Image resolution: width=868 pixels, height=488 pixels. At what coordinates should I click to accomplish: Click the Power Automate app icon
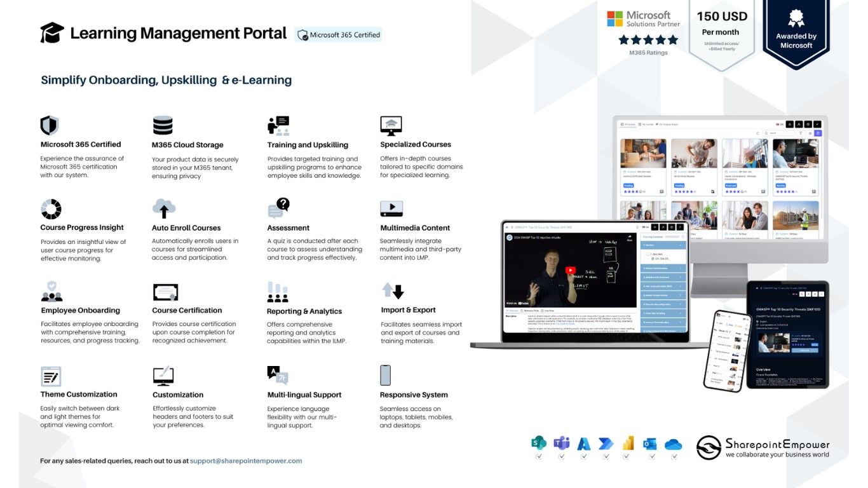[606, 443]
